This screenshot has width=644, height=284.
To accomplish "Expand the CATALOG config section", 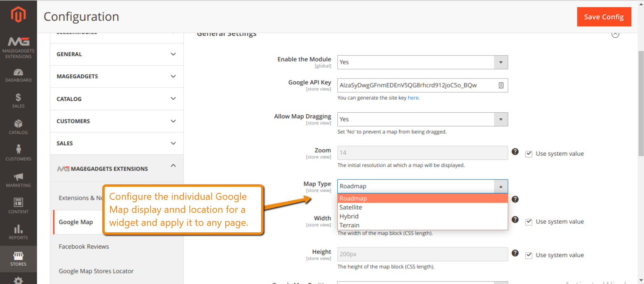I will [116, 99].
